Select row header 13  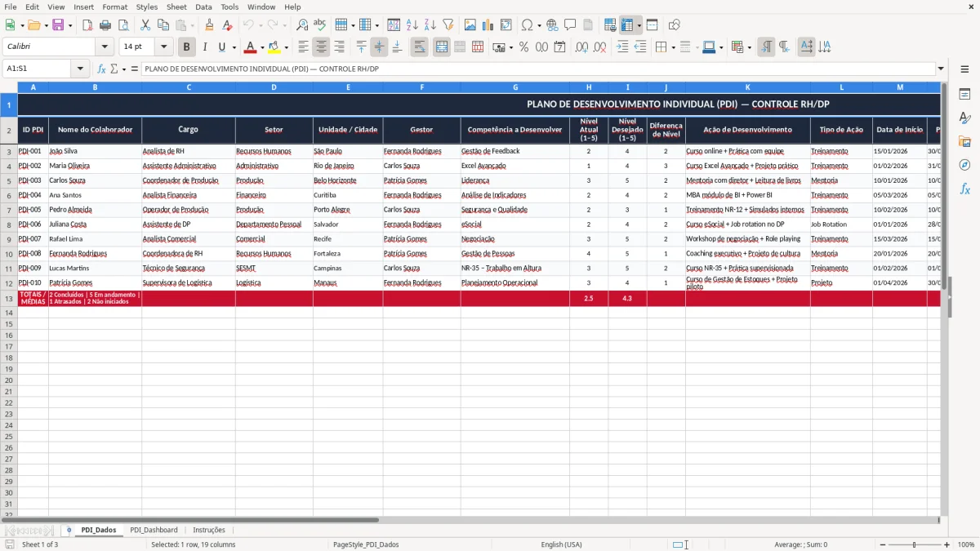(9, 299)
